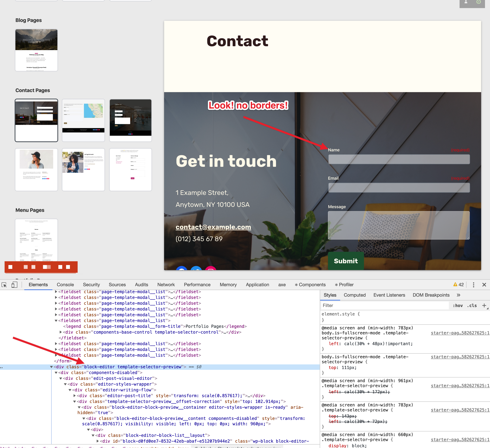Show more Styles pane tabs chevron
490x448 pixels.
[x=458, y=295]
